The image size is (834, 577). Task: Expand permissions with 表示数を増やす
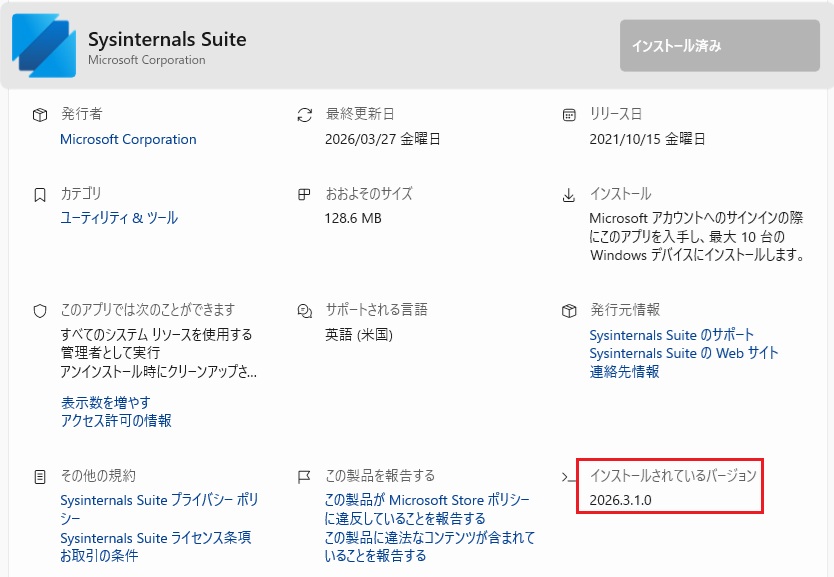tap(106, 403)
